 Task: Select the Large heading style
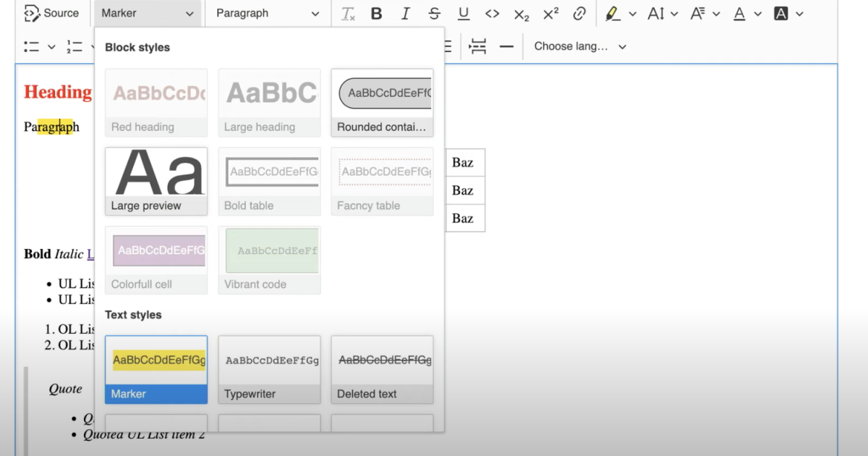269,103
